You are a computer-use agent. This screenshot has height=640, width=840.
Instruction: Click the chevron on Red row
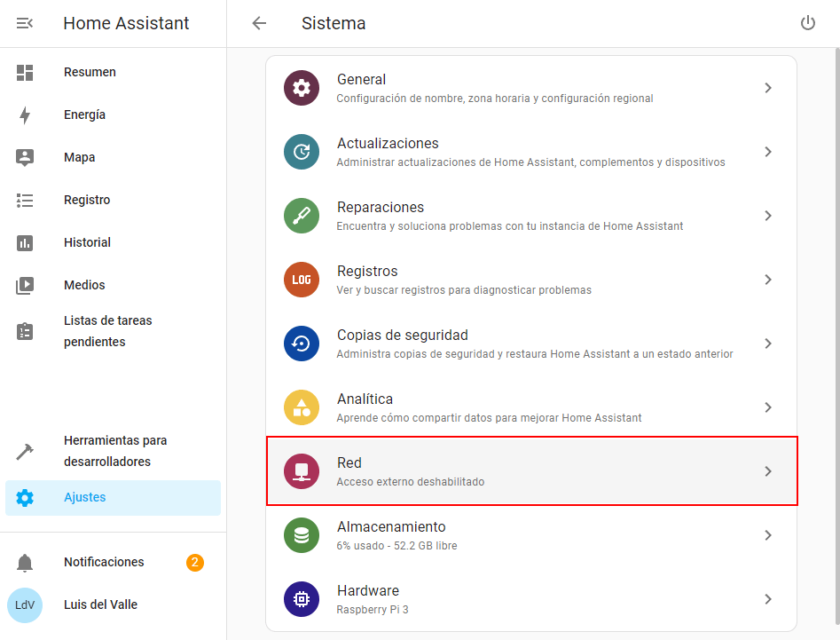pos(768,471)
